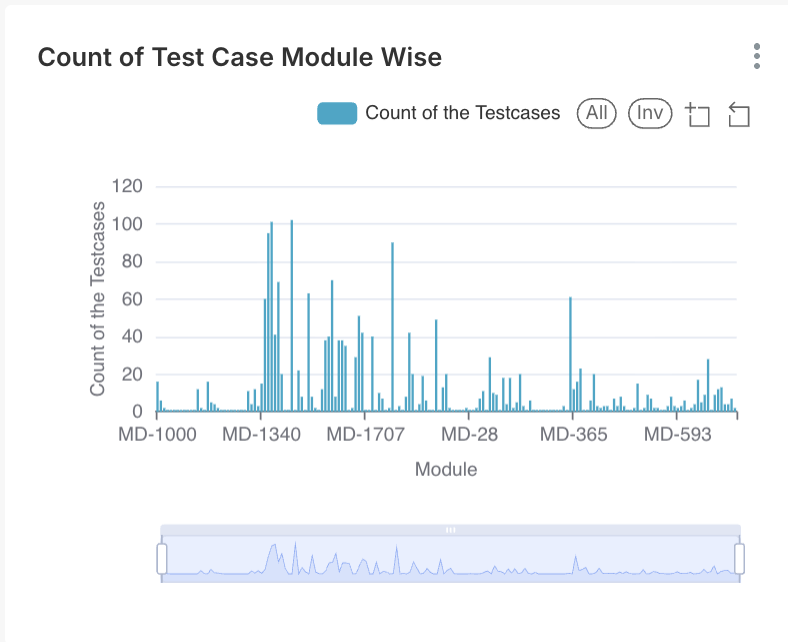Click the MD-593 axis label
This screenshot has width=788, height=642.
[x=677, y=435]
